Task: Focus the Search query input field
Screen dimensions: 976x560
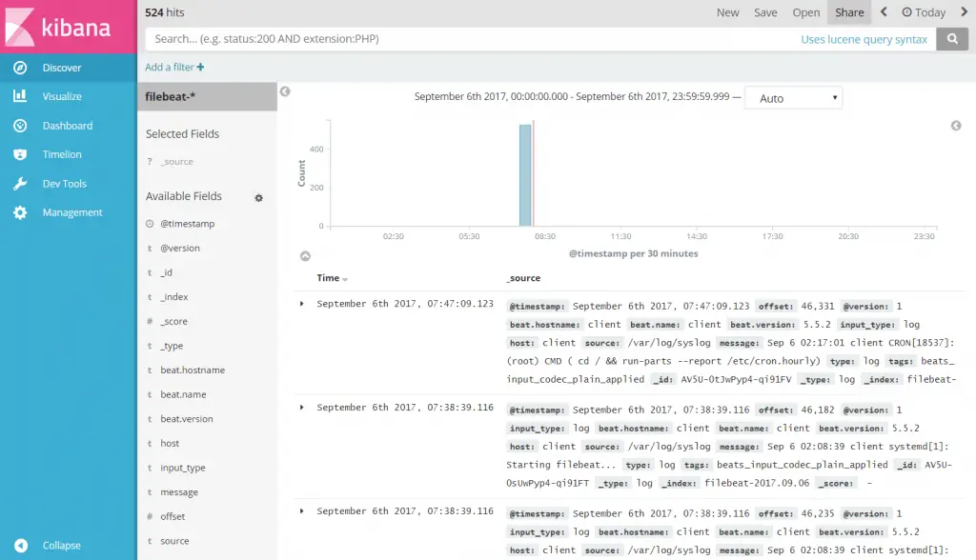Action: click(473, 39)
